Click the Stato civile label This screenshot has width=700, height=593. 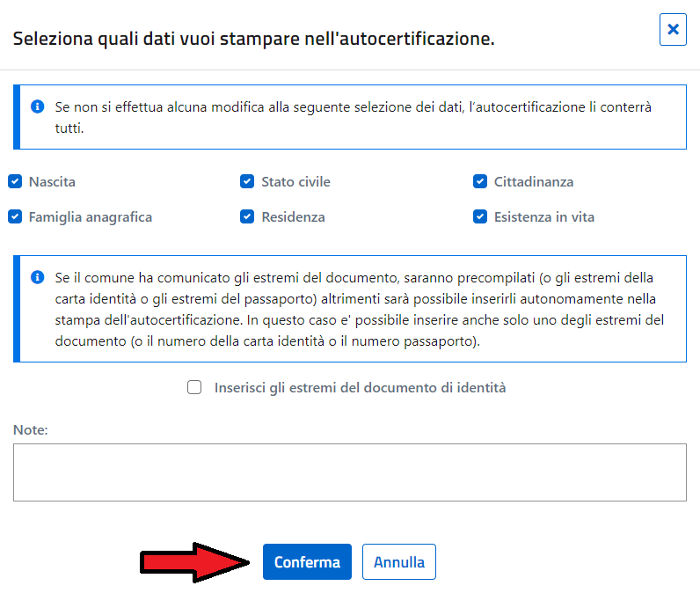click(x=296, y=182)
